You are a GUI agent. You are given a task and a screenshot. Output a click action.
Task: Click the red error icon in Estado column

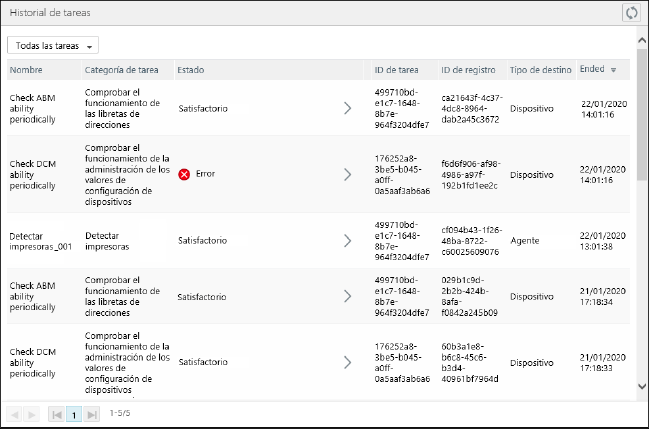[184, 174]
